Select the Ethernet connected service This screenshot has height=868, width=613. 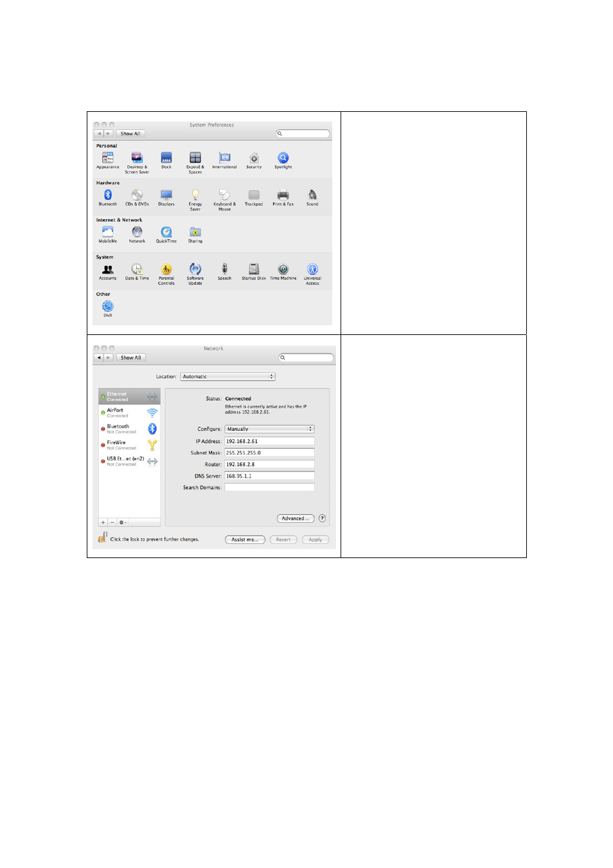[x=129, y=397]
